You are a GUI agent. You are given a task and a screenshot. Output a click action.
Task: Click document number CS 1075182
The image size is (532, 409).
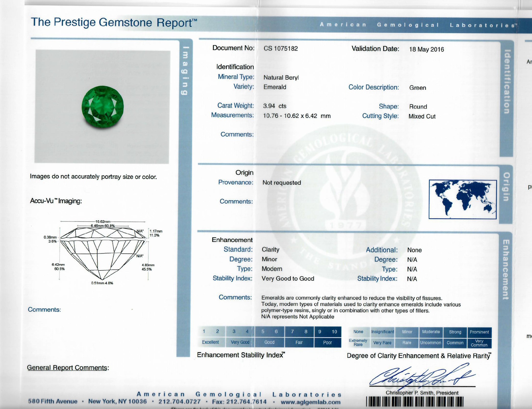point(280,48)
